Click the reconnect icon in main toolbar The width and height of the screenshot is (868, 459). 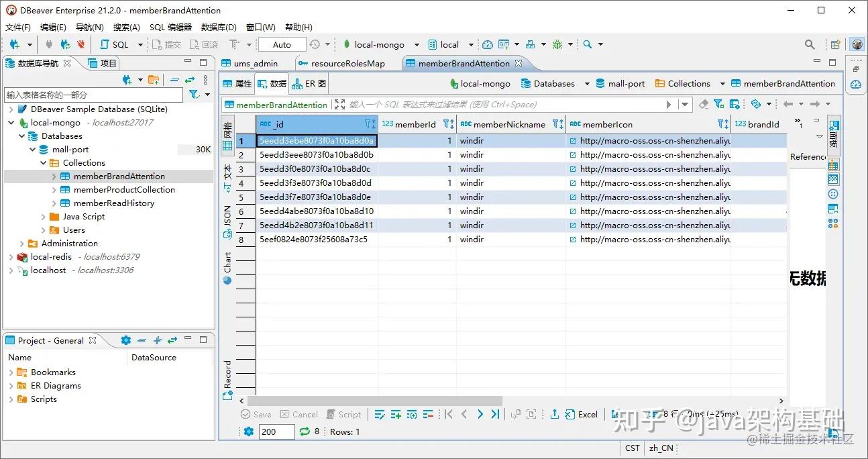65,44
